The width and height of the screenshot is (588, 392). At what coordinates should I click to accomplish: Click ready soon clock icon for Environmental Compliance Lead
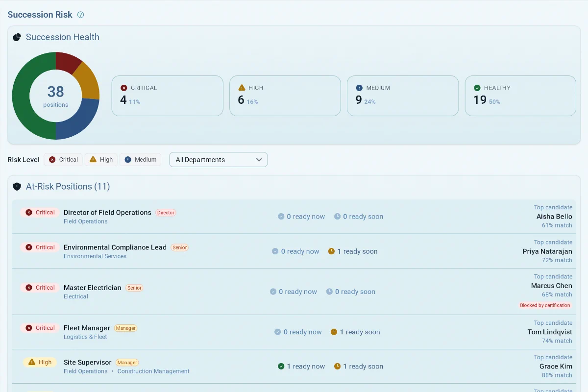pyautogui.click(x=331, y=251)
